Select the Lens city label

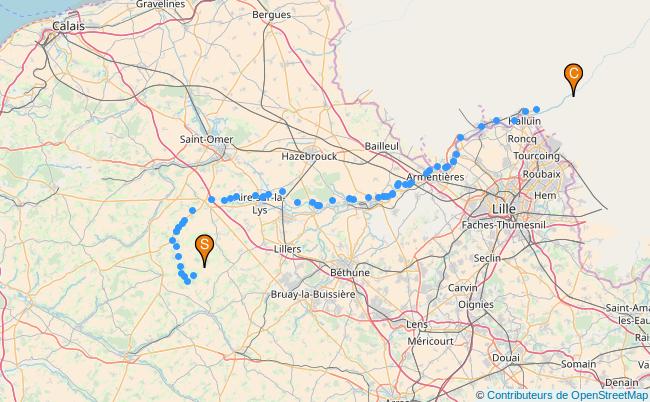coord(417,325)
